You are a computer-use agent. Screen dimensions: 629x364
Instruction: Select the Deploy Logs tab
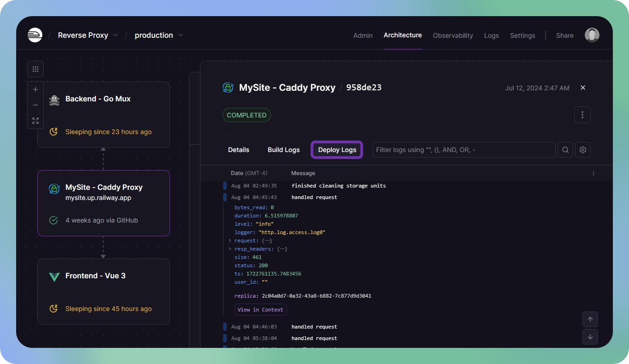point(337,150)
